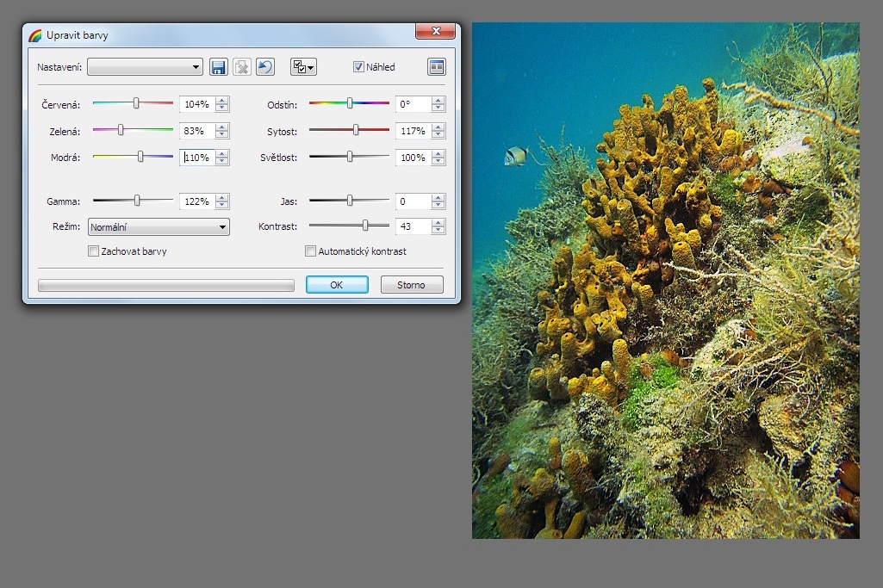Enable the Automatický kontrast checkbox

click(311, 251)
